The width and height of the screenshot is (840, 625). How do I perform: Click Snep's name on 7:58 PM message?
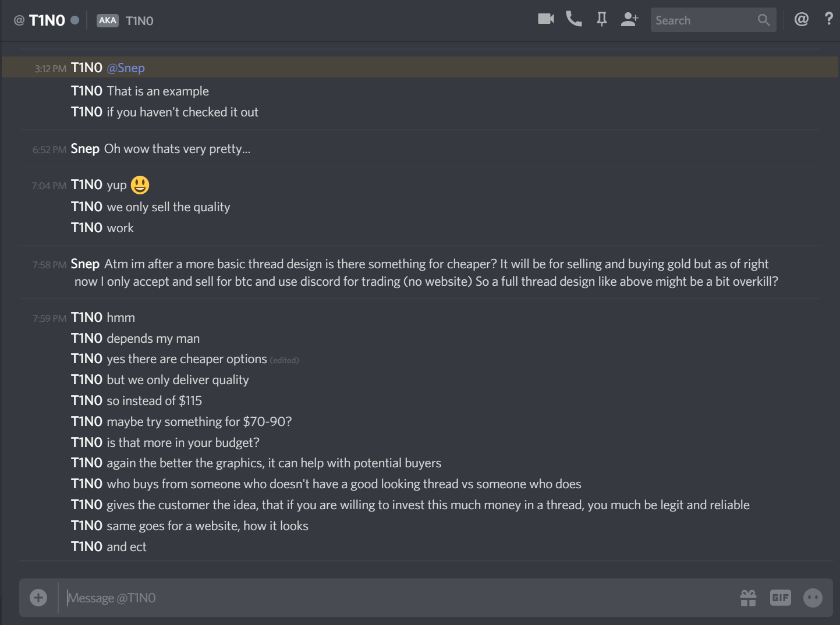[x=85, y=264]
